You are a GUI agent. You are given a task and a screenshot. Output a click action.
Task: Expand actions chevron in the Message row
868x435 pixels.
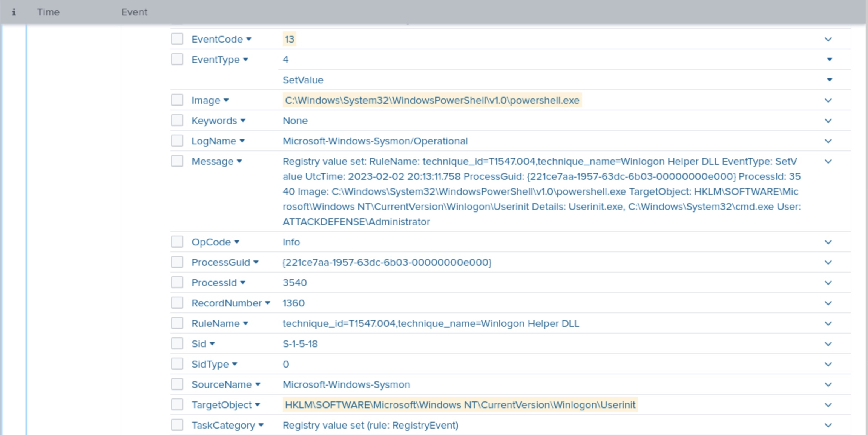click(828, 161)
